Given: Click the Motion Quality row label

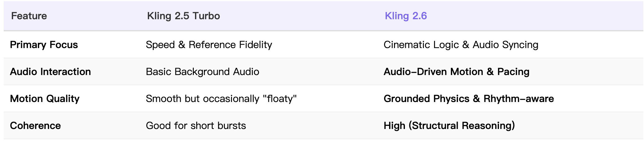Looking at the screenshot, I should pos(45,99).
